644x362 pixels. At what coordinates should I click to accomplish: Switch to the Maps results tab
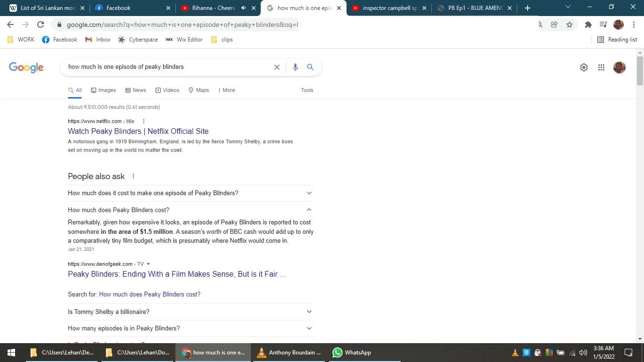(x=198, y=90)
